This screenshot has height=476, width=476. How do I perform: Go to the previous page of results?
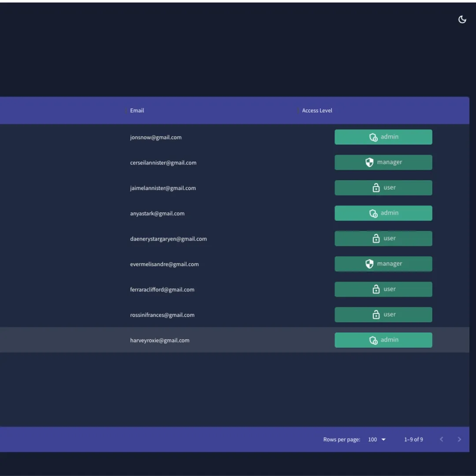[x=441, y=439]
